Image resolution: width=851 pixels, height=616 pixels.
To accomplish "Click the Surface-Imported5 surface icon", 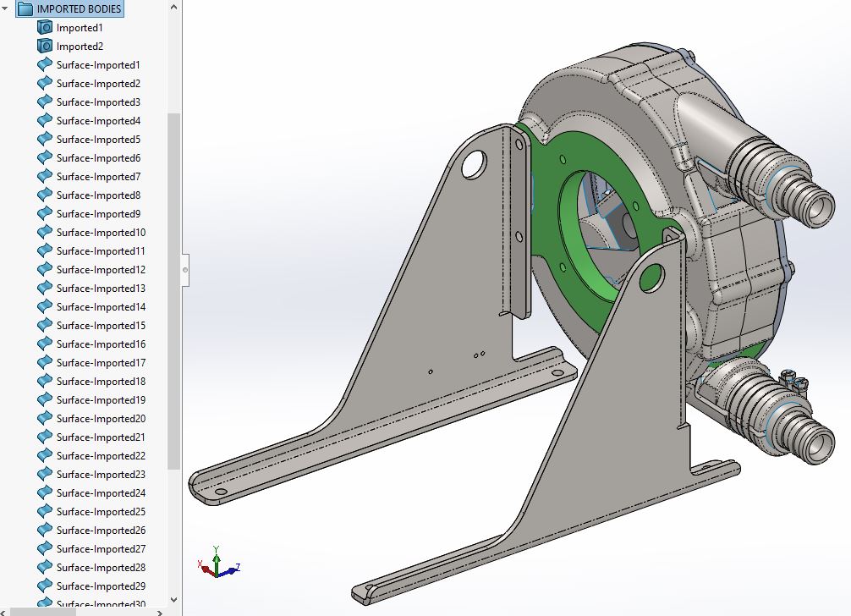I will (45, 139).
